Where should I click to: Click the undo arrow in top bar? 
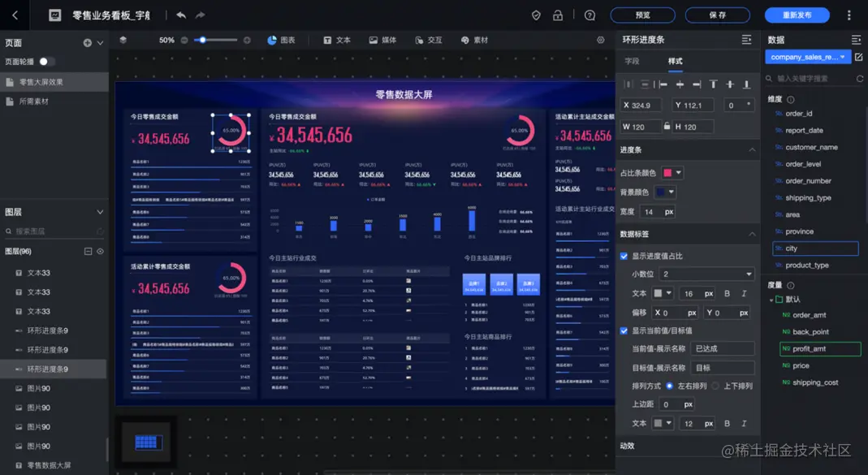tap(182, 15)
